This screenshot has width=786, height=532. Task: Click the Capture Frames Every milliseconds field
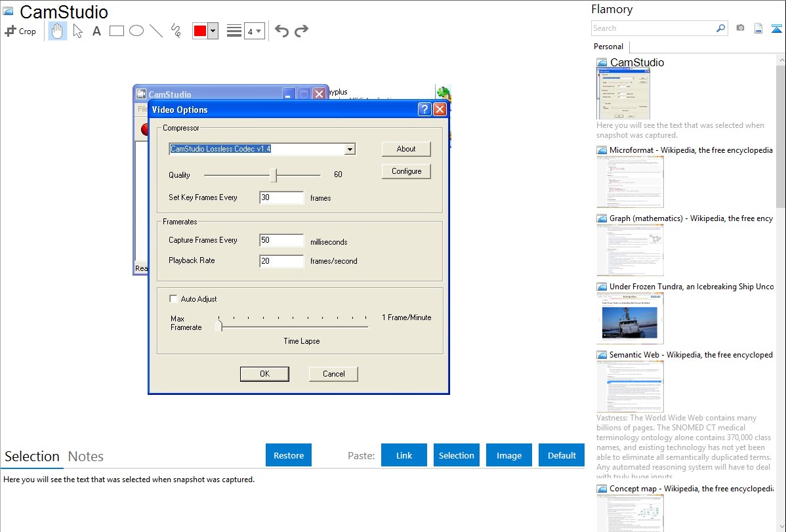tap(281, 240)
